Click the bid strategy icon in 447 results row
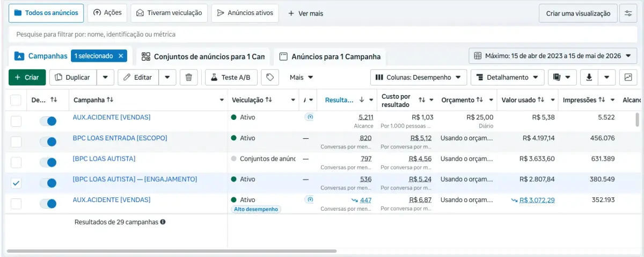This screenshot has height=257, width=644. tap(309, 199)
